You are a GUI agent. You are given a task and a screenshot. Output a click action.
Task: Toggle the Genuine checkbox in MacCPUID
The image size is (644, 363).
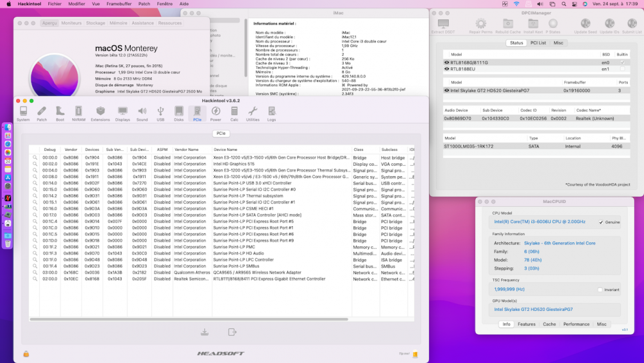point(601,222)
